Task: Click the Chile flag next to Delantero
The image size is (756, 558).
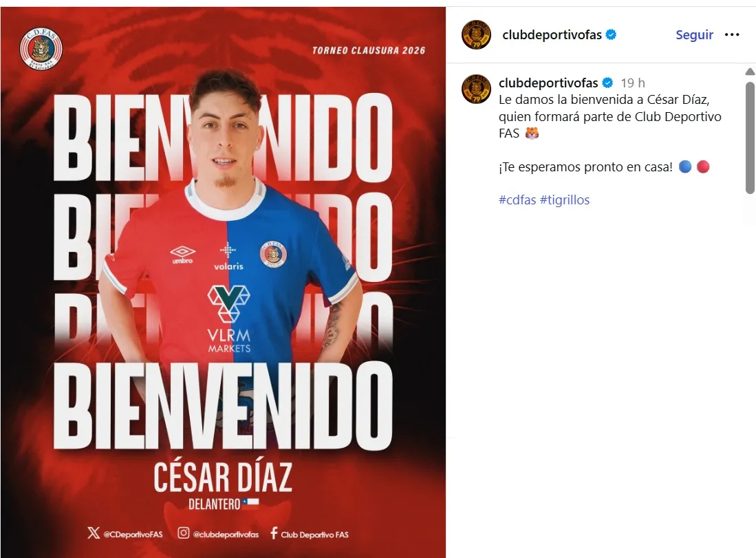Action: 250,502
